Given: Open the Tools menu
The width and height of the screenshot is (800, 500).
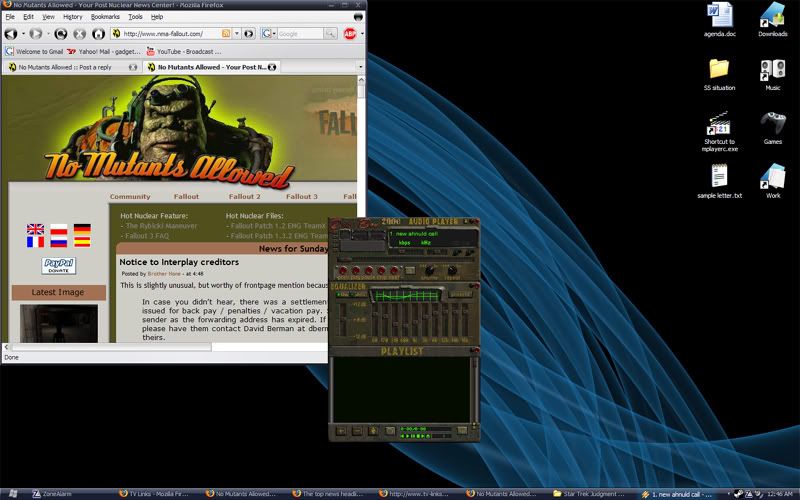Looking at the screenshot, I should (x=135, y=17).
